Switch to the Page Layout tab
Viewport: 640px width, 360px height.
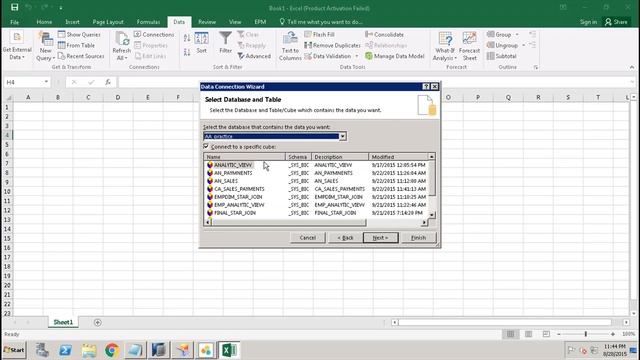tap(108, 22)
